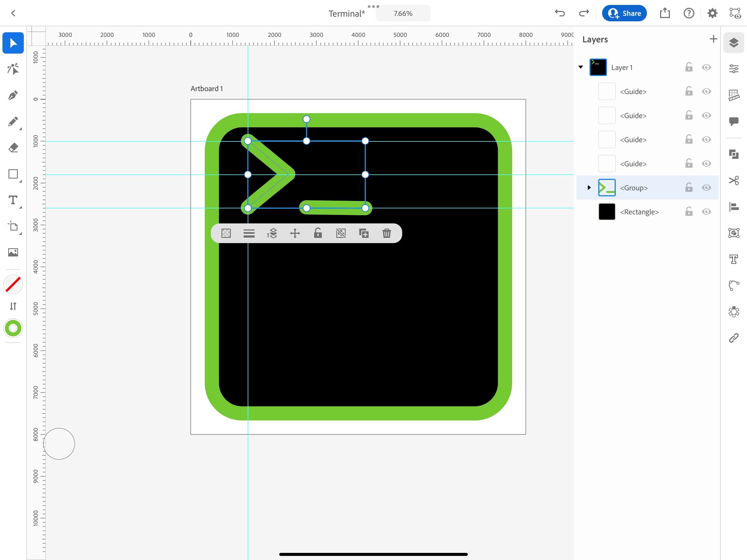Expand the Group layer contents
The height and width of the screenshot is (560, 747).
589,188
